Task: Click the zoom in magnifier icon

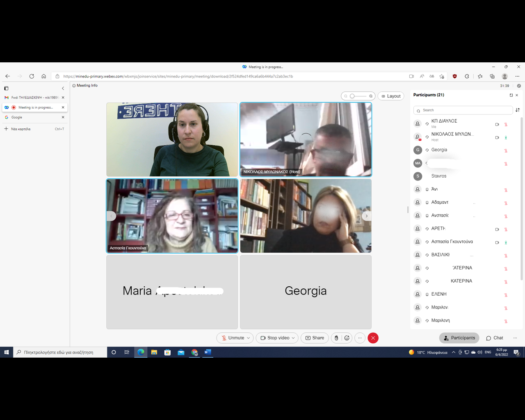Action: pyautogui.click(x=371, y=96)
